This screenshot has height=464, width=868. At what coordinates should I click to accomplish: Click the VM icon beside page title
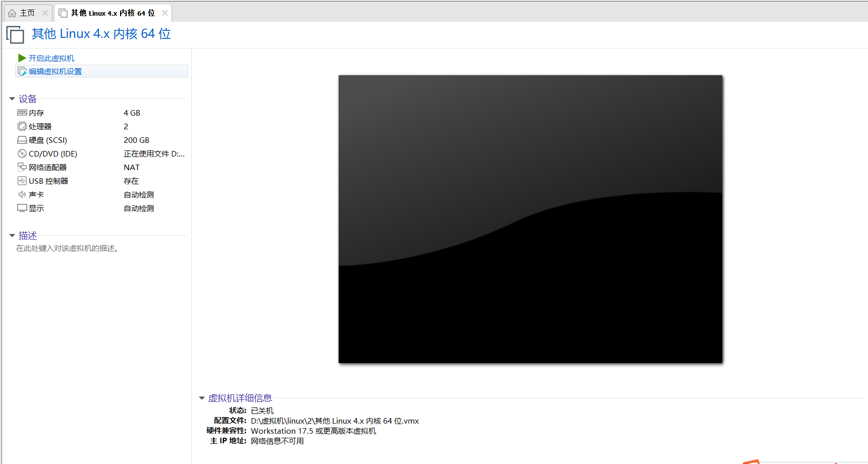tap(15, 34)
